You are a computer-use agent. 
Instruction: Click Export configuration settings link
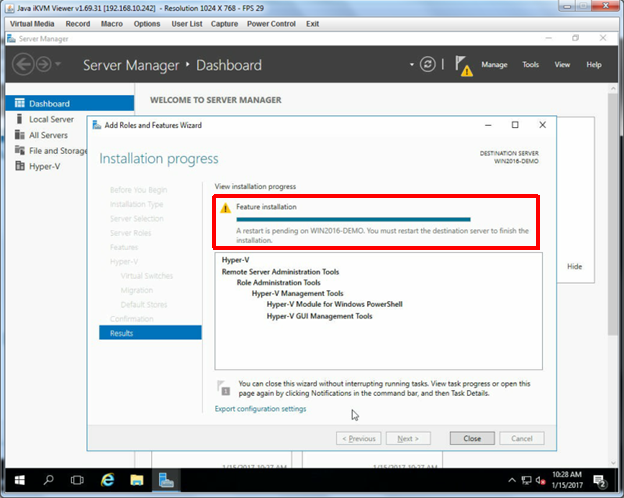point(260,409)
